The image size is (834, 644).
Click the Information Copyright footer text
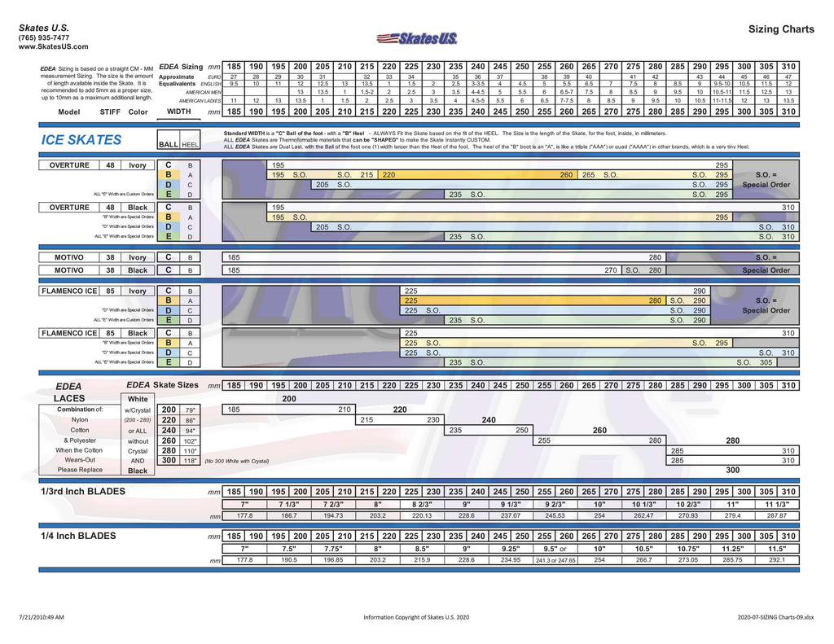point(416,617)
